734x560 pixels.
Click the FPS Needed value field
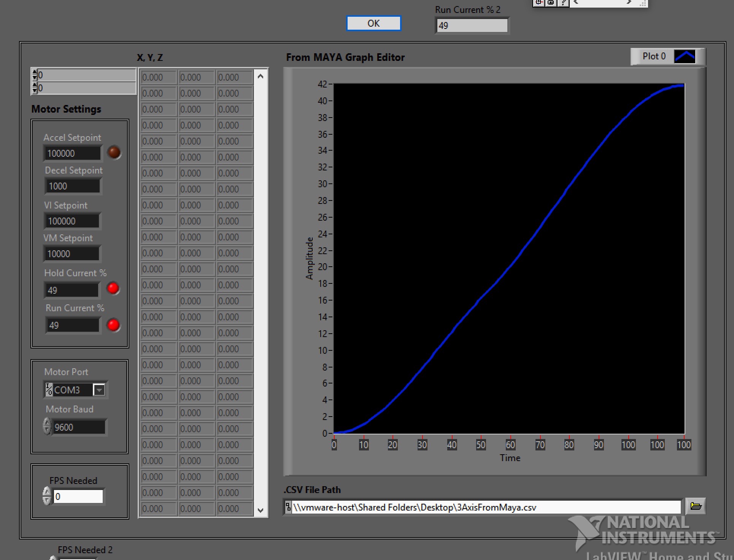point(78,496)
